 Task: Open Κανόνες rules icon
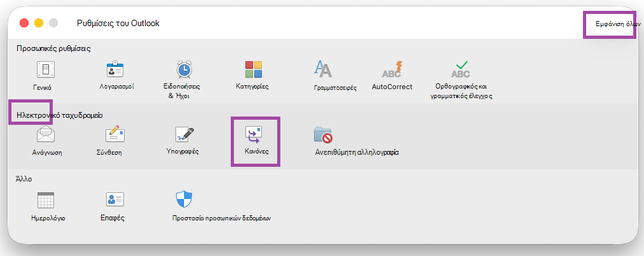coord(254,134)
